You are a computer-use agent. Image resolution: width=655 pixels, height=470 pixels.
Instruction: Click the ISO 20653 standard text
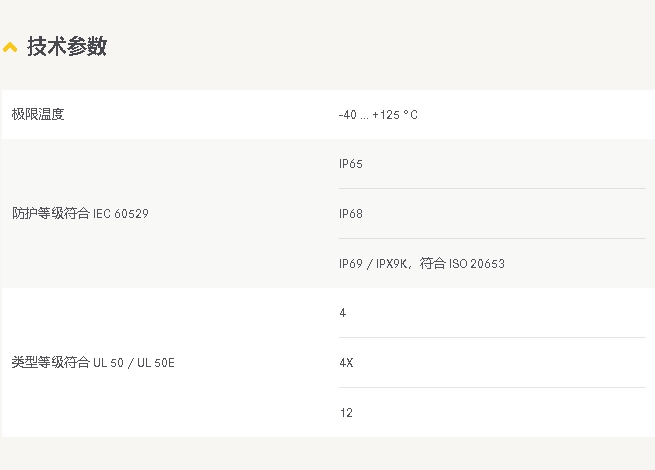pyautogui.click(x=477, y=264)
